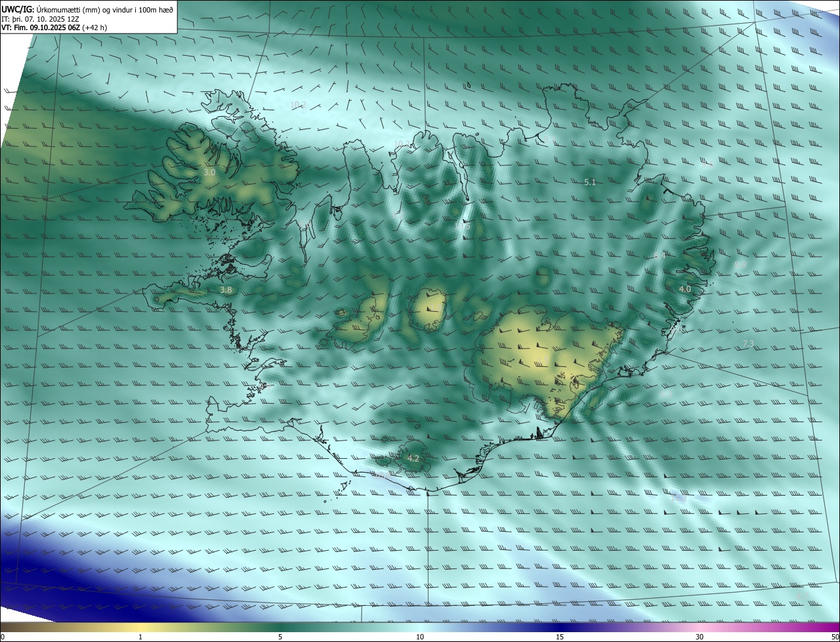
Task: Click the pink colorbar section above tick 30
Action: [x=700, y=627]
